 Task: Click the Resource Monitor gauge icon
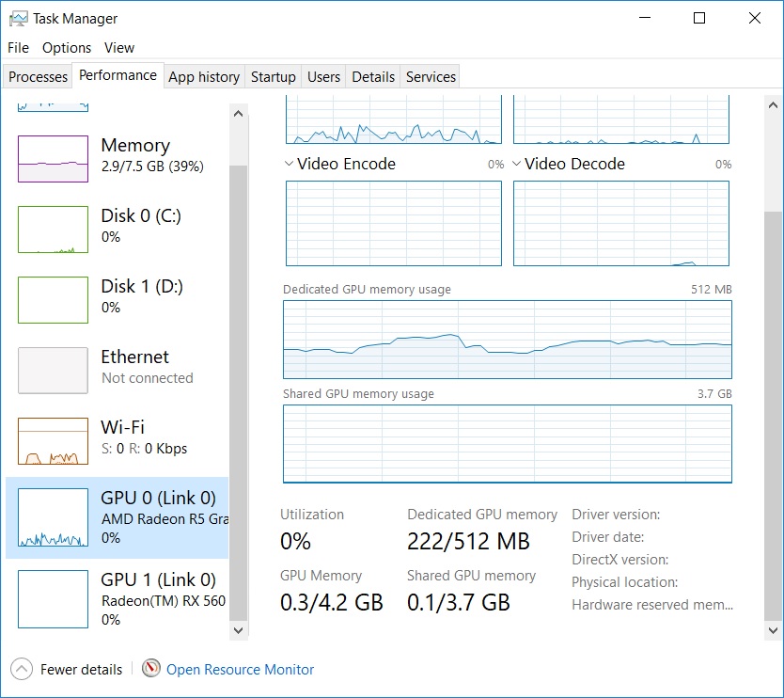[x=150, y=669]
